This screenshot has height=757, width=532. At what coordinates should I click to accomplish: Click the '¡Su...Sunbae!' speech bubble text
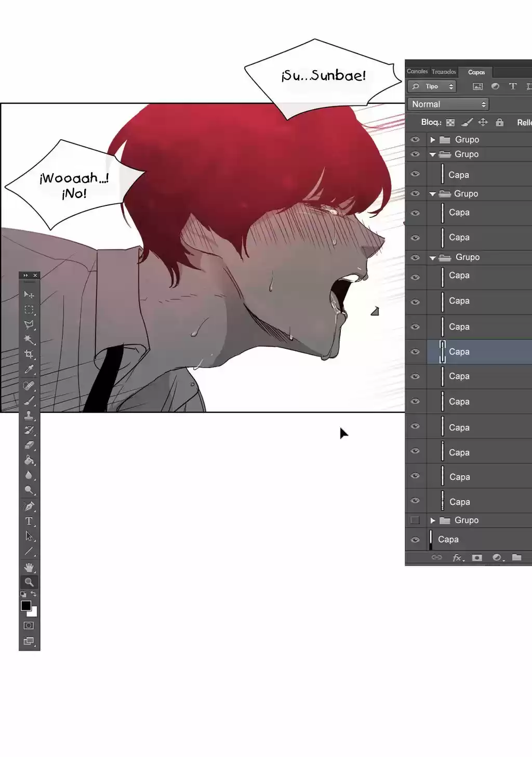tap(324, 76)
